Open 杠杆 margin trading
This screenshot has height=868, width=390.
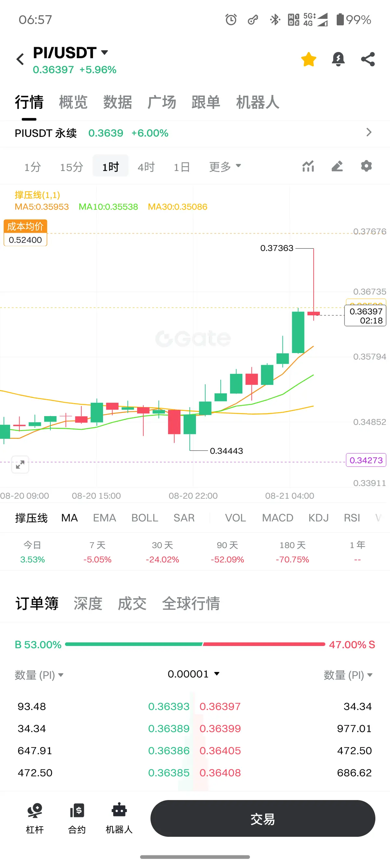35,819
